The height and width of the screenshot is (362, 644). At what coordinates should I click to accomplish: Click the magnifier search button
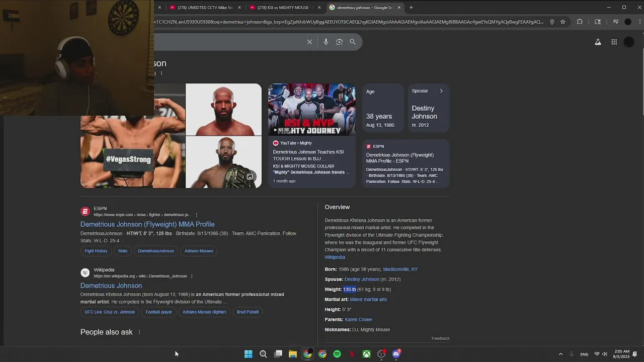353,42
